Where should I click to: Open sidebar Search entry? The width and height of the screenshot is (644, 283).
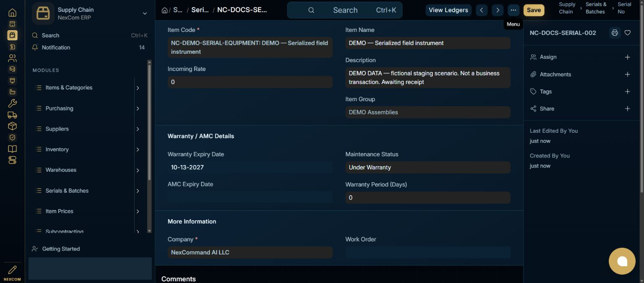point(90,35)
